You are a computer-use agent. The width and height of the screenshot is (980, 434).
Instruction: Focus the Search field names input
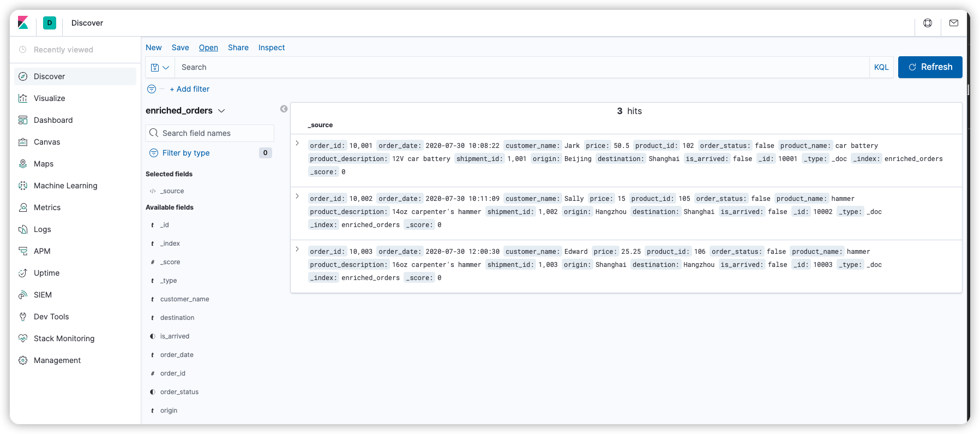(215, 133)
